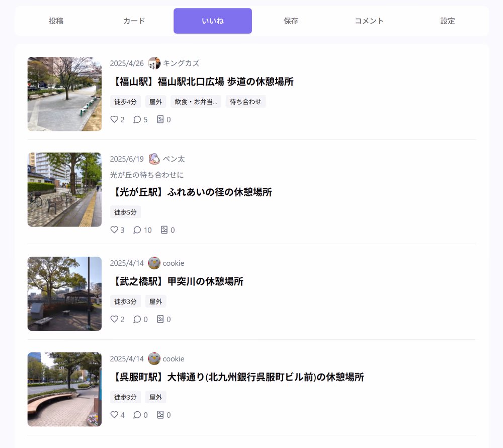
Task: View キングカズ's profile name link
Action: click(182, 63)
